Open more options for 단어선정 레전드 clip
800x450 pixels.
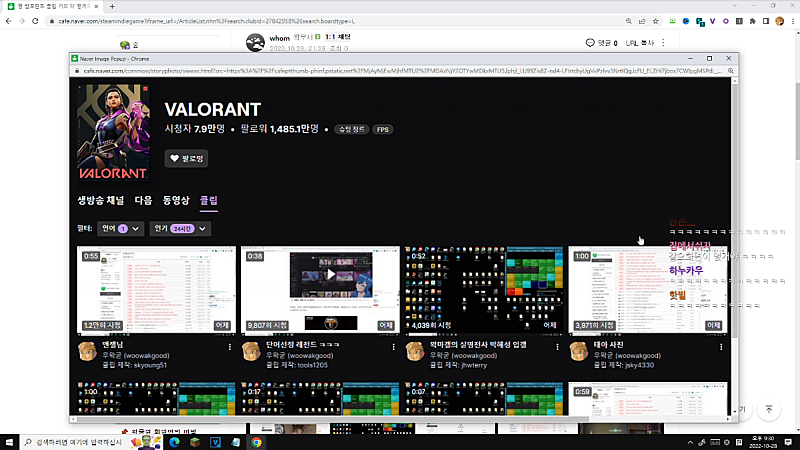pos(395,347)
